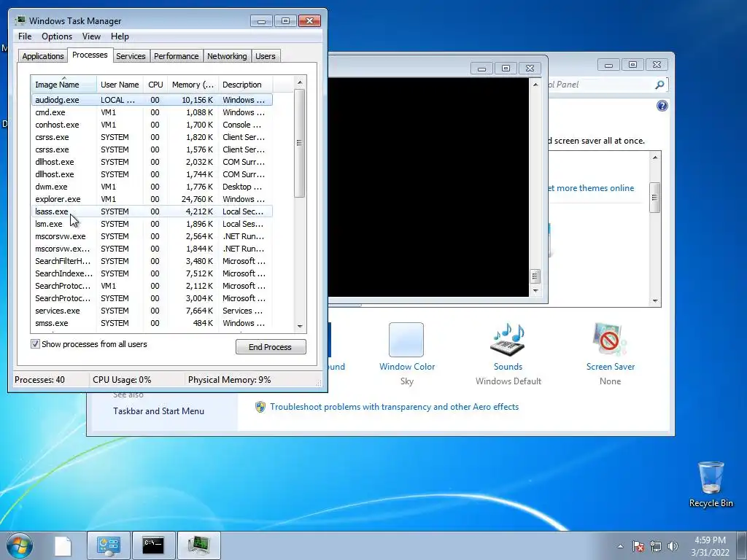This screenshot has height=560, width=747.
Task: Sort by the Image Name column header
Action: coord(64,85)
